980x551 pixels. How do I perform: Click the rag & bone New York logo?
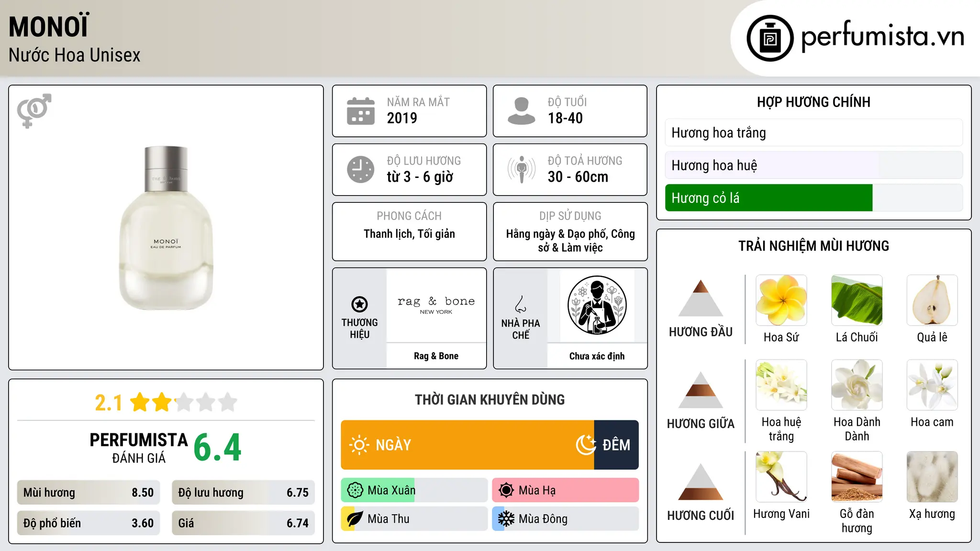(x=436, y=305)
